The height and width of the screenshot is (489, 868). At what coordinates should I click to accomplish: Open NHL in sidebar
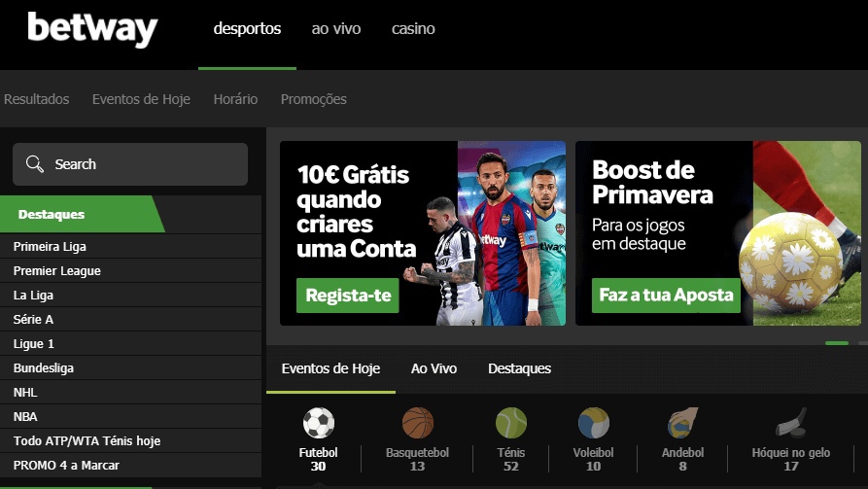(x=130, y=393)
